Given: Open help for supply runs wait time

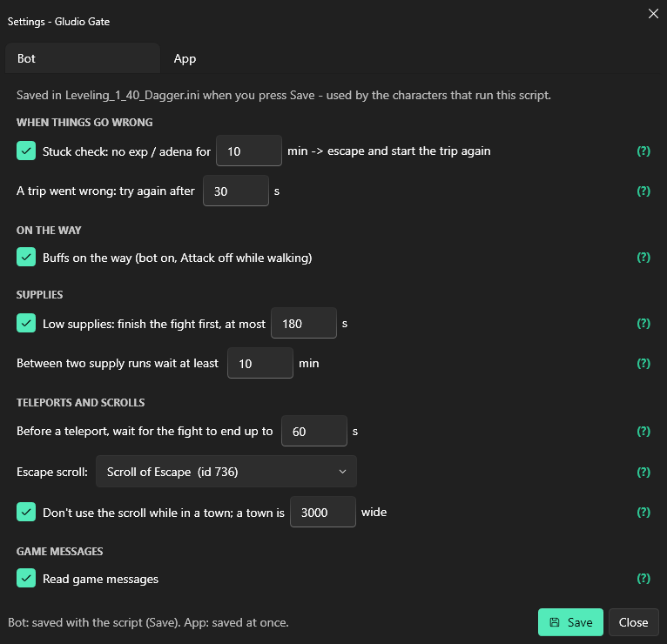Looking at the screenshot, I should (643, 363).
